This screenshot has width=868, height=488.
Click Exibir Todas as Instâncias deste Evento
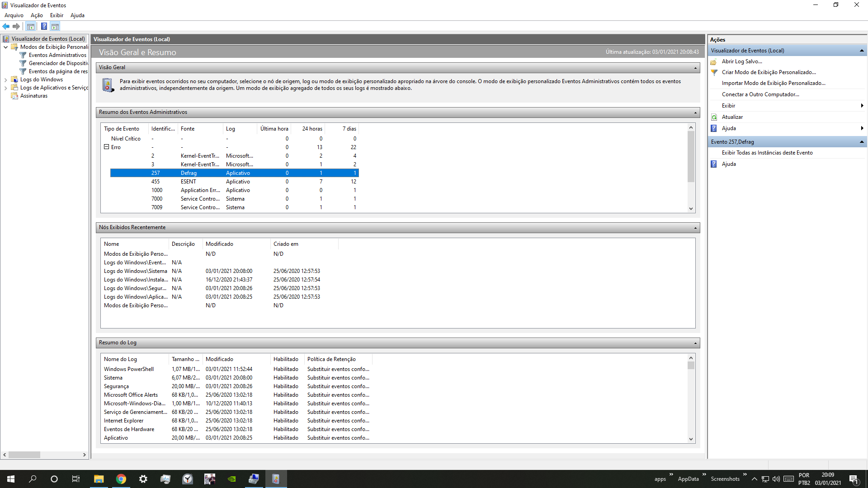(767, 153)
